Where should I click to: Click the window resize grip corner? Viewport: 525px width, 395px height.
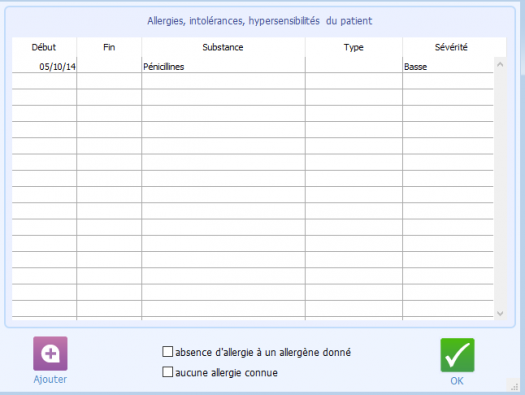[x=514, y=386]
